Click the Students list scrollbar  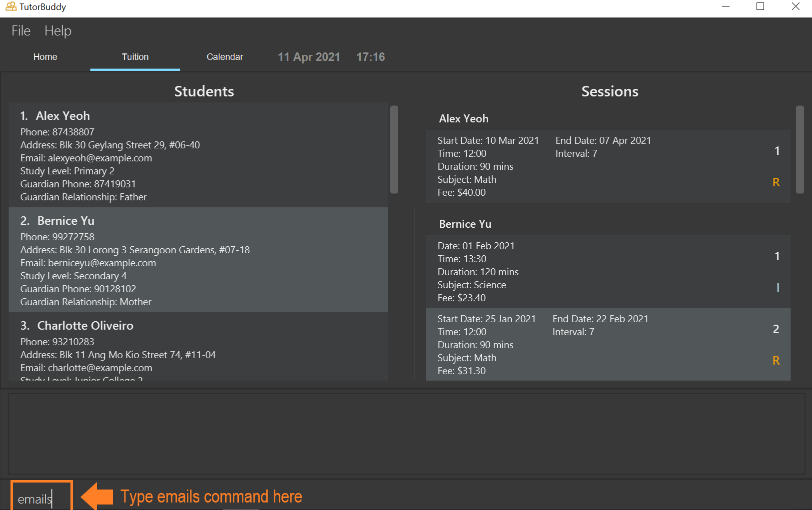(x=394, y=150)
